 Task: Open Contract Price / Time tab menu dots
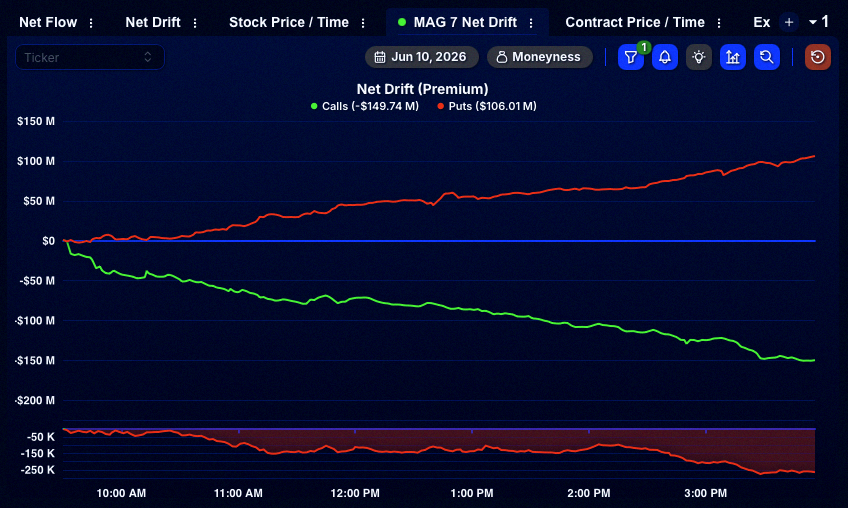pos(719,23)
